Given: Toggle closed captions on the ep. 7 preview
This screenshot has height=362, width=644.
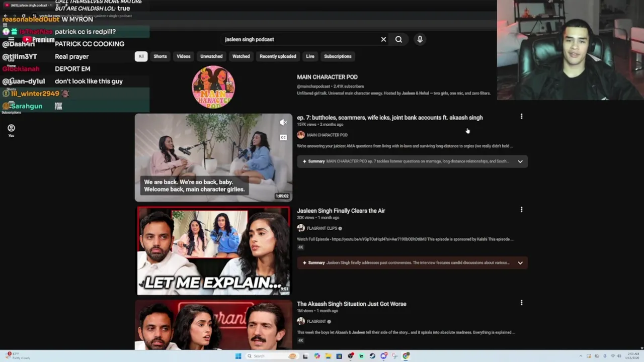Looking at the screenshot, I should click(x=283, y=137).
